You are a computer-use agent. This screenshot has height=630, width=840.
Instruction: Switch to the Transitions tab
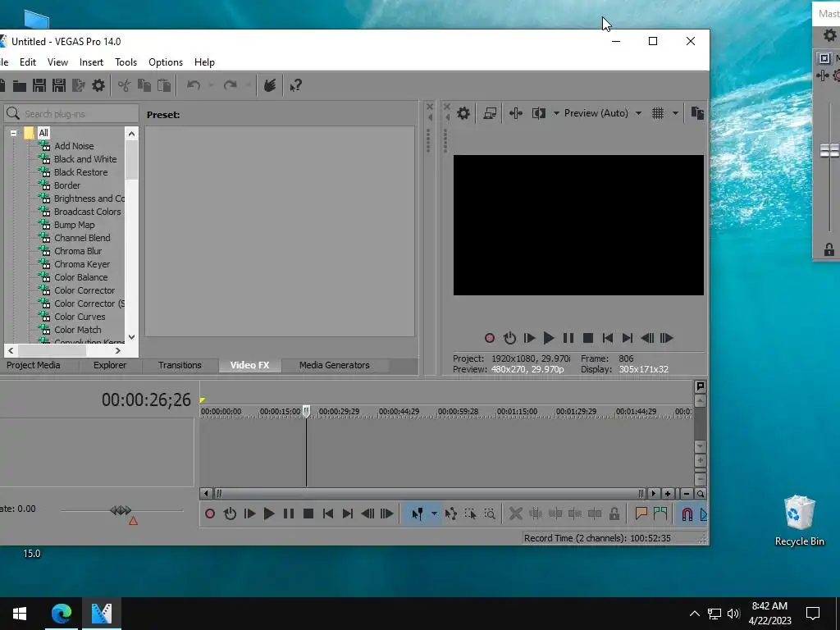[x=180, y=365]
